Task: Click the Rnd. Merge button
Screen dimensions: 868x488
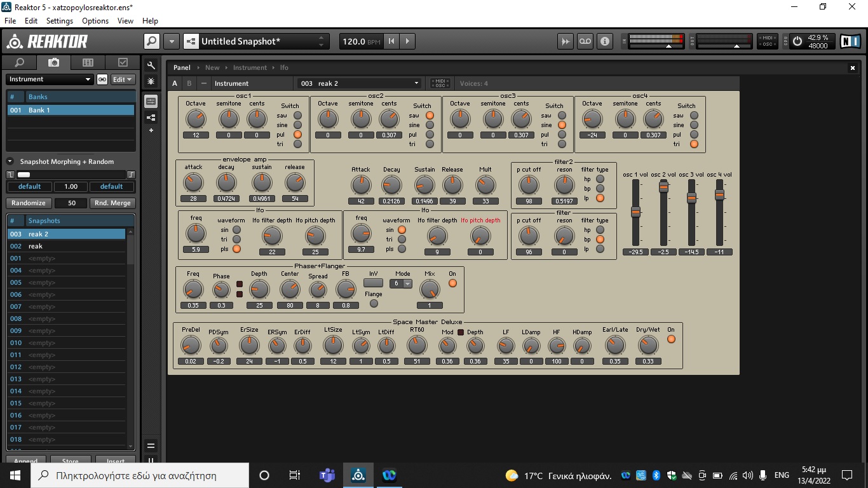Action: point(112,203)
